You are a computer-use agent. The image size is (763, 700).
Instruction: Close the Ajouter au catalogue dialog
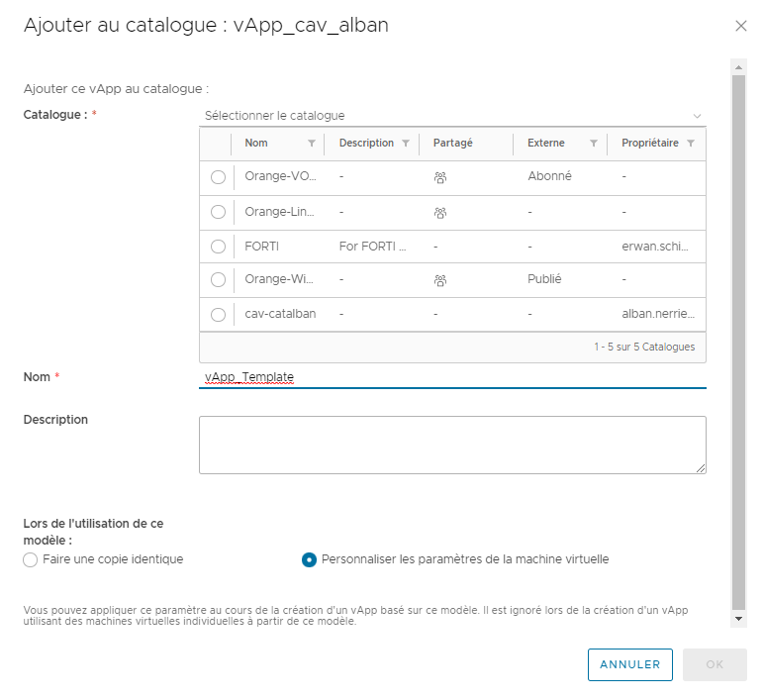740,26
